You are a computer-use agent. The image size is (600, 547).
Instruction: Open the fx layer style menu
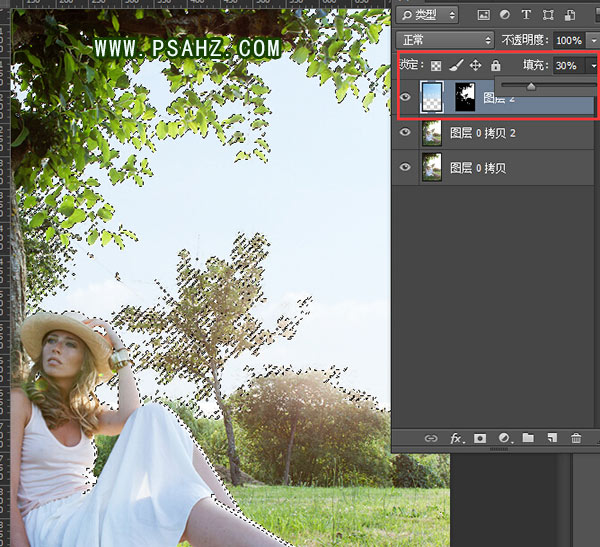pos(456,438)
